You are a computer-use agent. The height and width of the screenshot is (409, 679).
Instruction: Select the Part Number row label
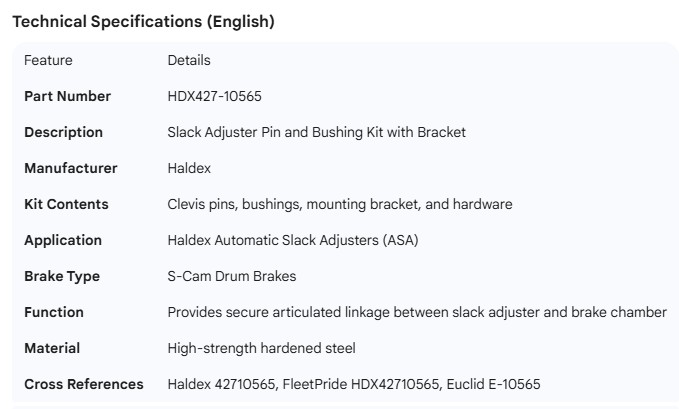67,96
